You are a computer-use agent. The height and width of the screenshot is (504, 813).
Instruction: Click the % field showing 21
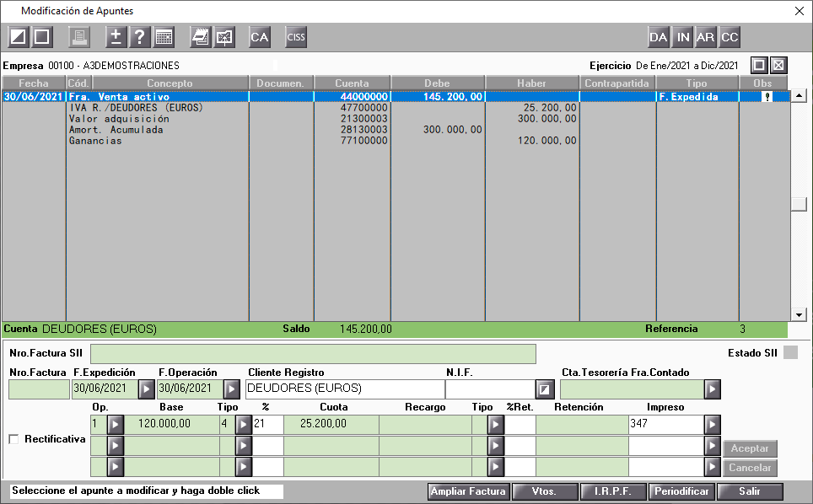pos(268,425)
